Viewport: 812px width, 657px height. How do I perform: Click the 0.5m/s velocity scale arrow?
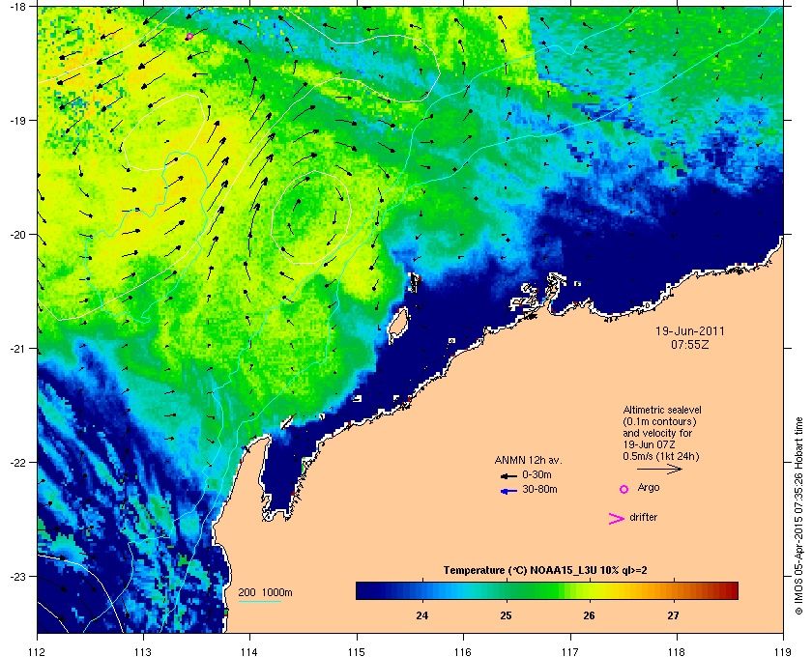tap(659, 470)
